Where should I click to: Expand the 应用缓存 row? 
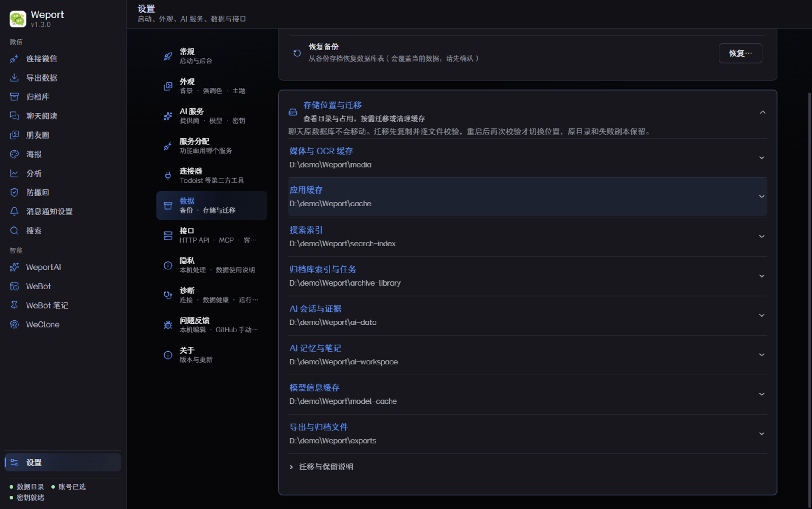528,197
